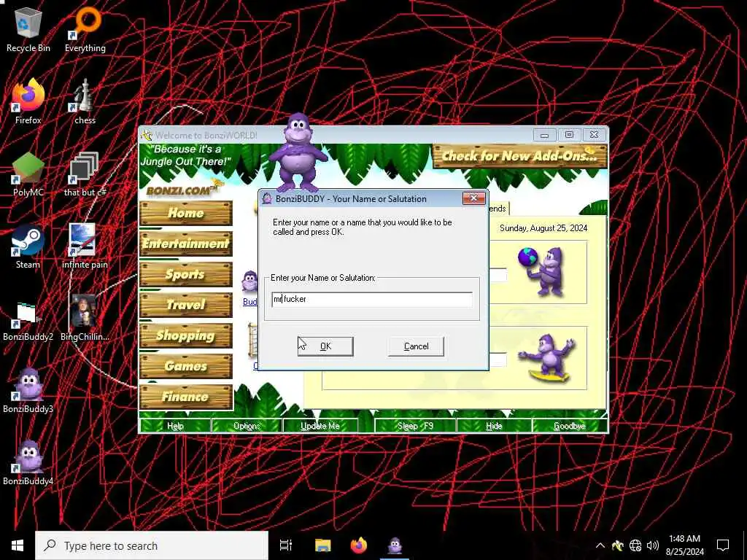Image resolution: width=747 pixels, height=560 pixels.
Task: Open File Explorer from the taskbar
Action: coord(322,545)
